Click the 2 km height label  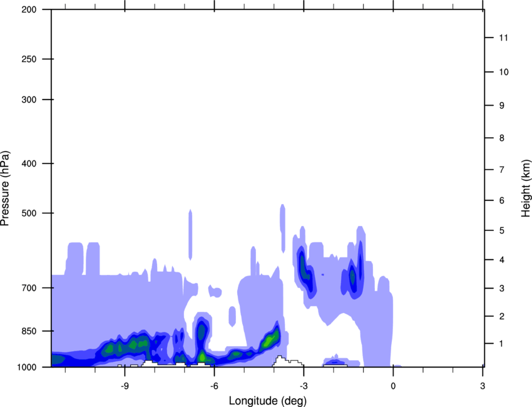(502, 316)
